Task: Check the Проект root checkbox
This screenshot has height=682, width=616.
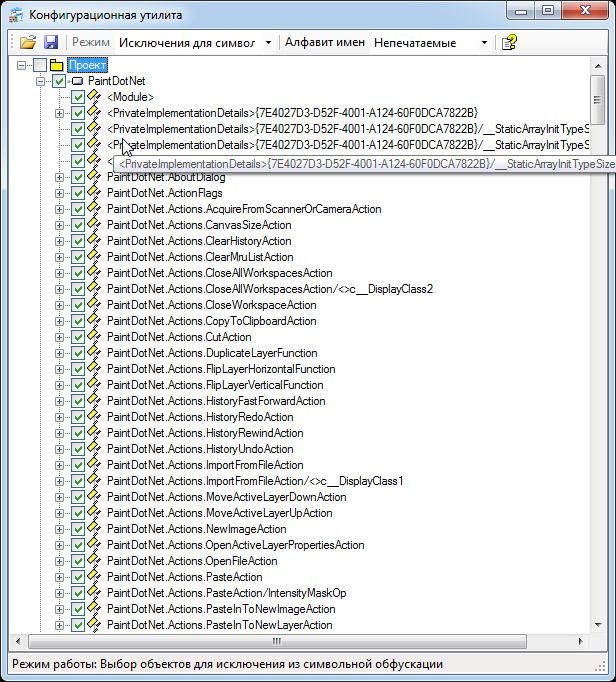Action: [x=39, y=65]
